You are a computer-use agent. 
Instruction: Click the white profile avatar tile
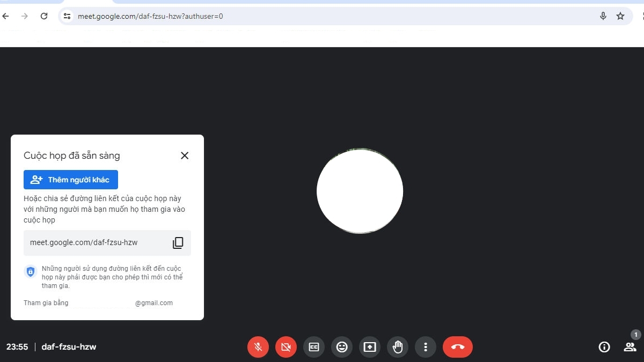[x=360, y=191]
